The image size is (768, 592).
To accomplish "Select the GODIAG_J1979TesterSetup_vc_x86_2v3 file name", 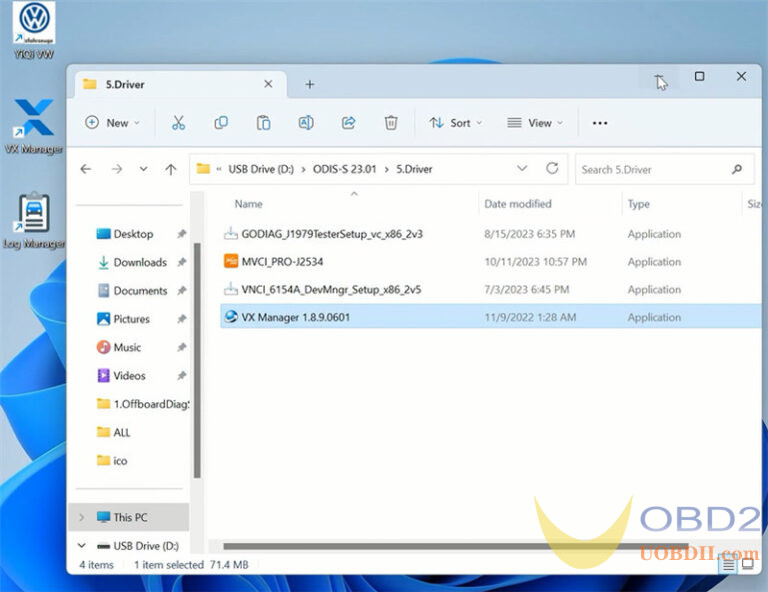I will click(x=332, y=234).
